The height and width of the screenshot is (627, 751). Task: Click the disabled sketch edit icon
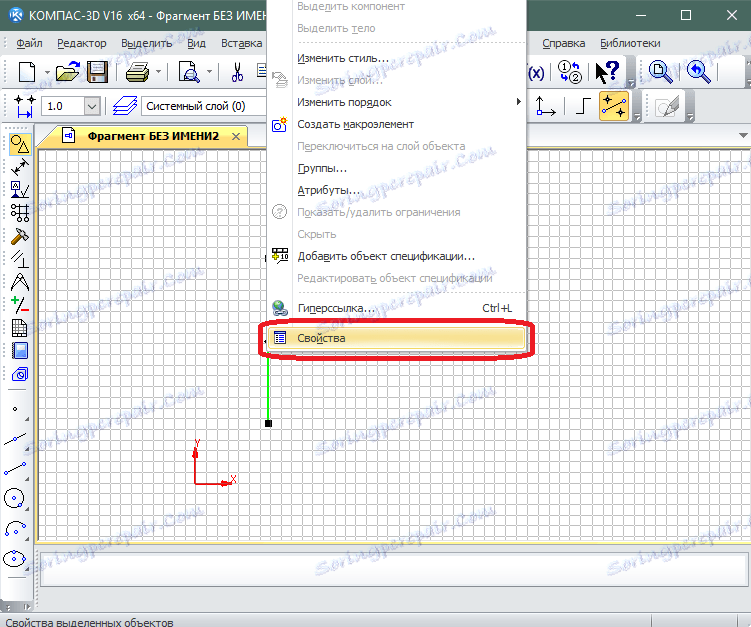click(x=667, y=106)
